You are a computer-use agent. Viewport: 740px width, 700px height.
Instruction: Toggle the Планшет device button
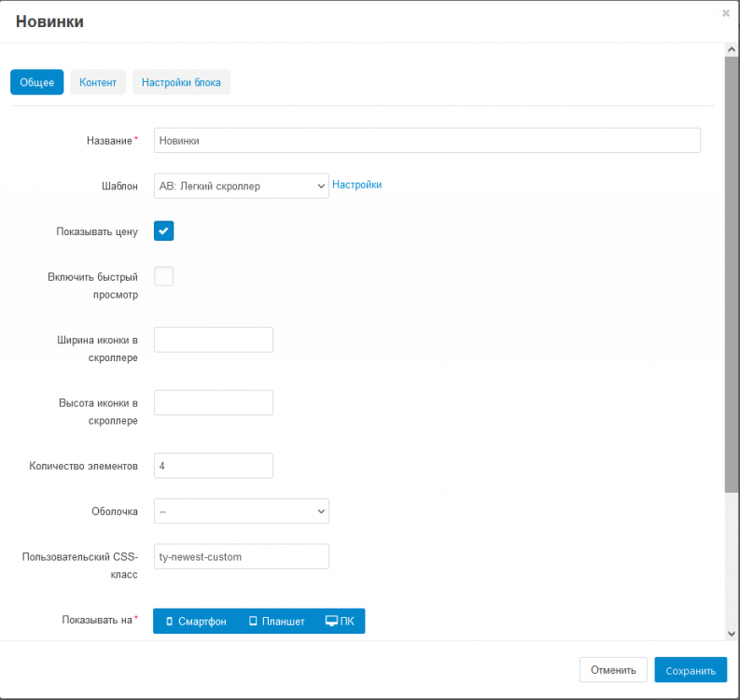277,622
